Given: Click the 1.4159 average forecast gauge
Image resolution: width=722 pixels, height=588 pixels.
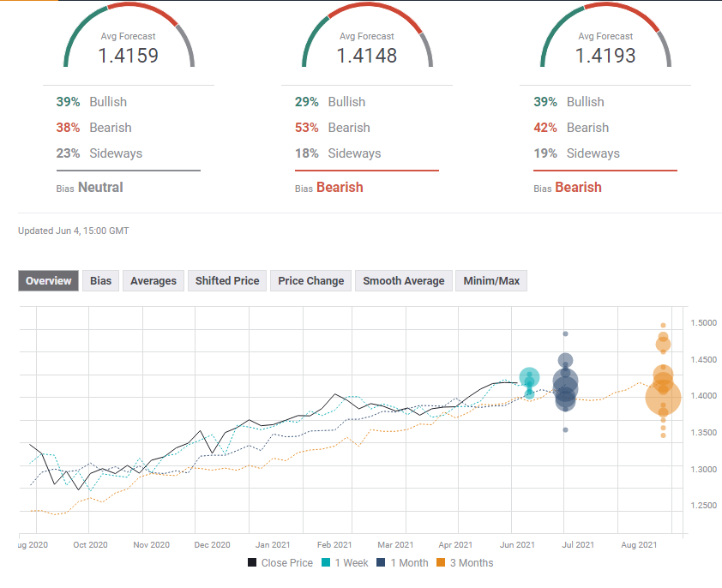Looking at the screenshot, I should point(129,35).
